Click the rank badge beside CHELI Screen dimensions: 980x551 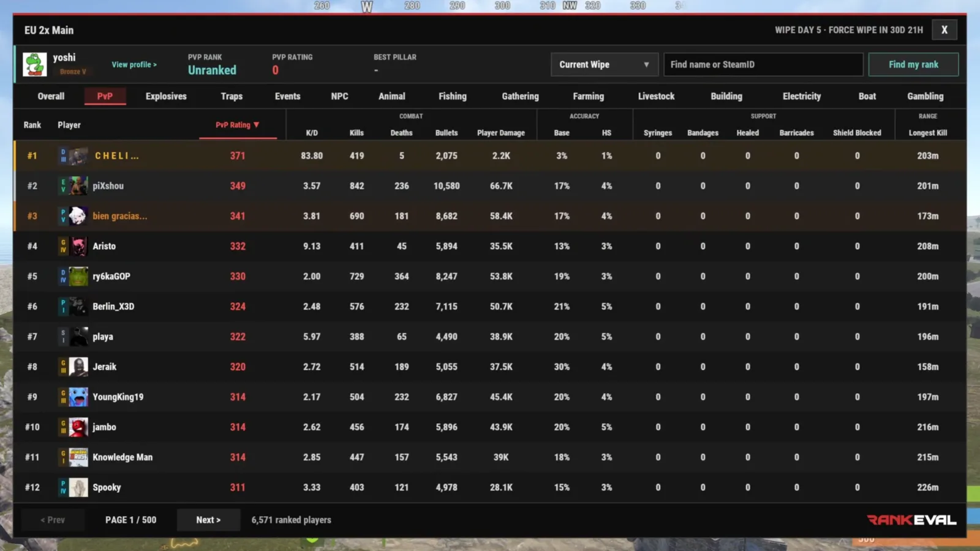(x=63, y=156)
